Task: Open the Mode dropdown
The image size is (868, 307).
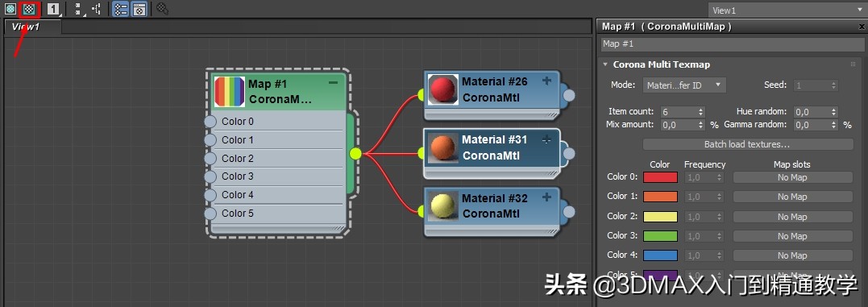Action: (x=684, y=85)
